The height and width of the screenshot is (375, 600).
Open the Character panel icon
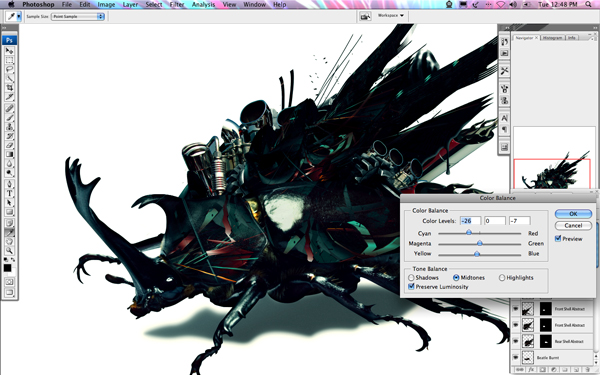(504, 118)
